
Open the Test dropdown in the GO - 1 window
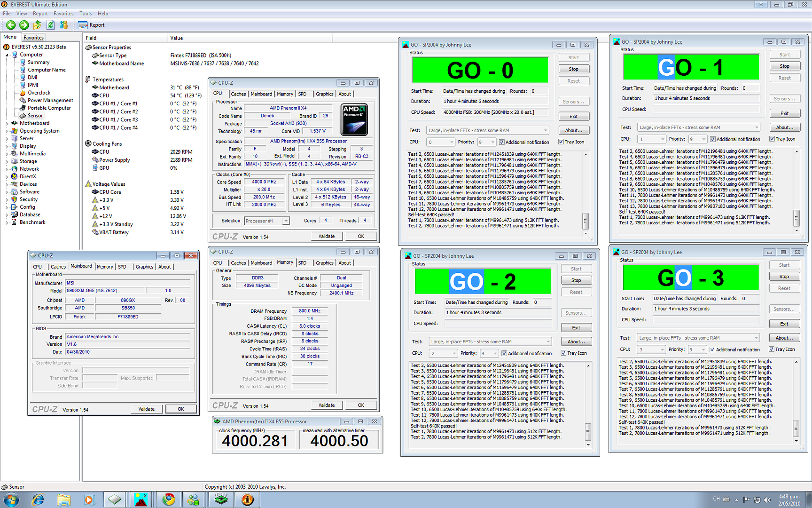[699, 127]
